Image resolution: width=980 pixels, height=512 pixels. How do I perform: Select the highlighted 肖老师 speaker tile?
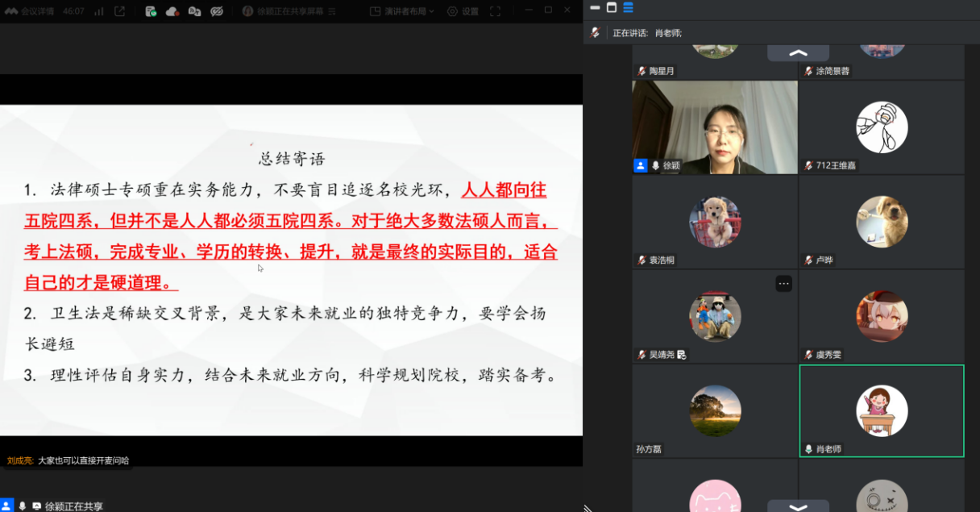[x=882, y=411]
